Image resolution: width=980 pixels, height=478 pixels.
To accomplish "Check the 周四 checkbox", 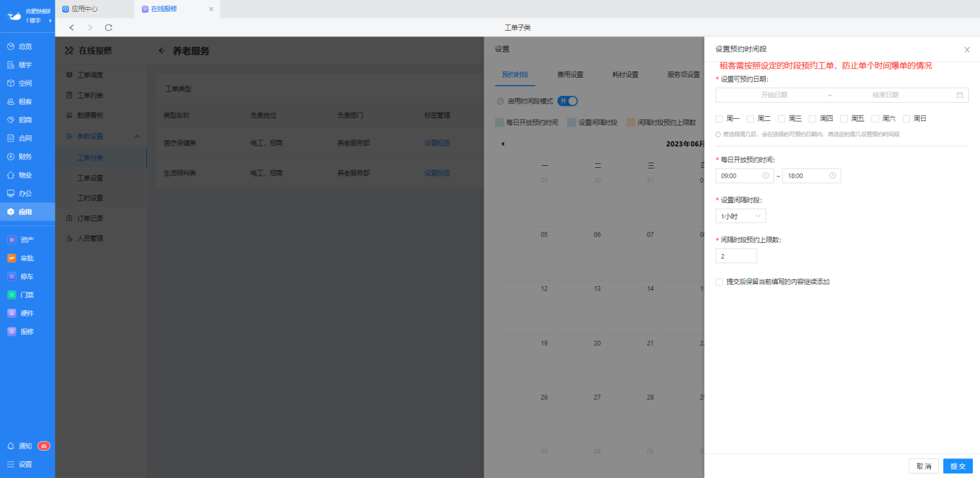I will coord(813,119).
